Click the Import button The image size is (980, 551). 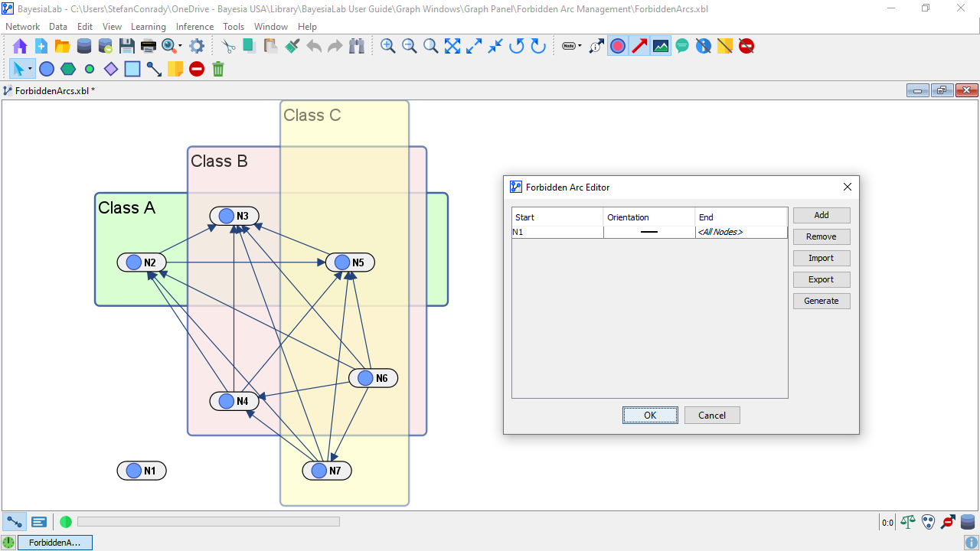pos(822,258)
